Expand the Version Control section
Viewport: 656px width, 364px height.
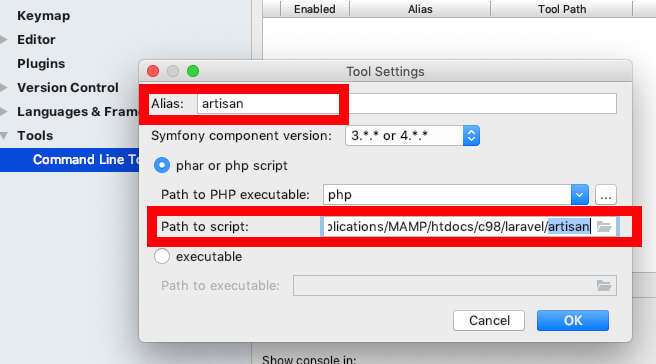pos(4,88)
